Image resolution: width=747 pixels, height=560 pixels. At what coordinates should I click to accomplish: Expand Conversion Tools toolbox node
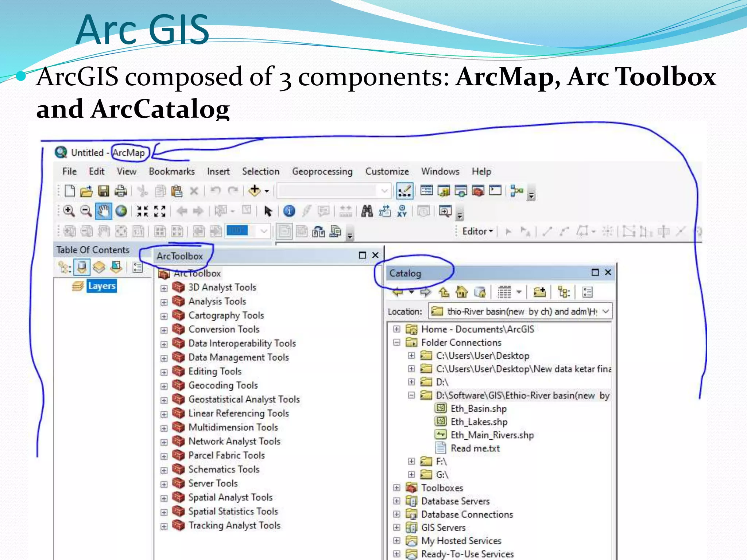click(164, 330)
